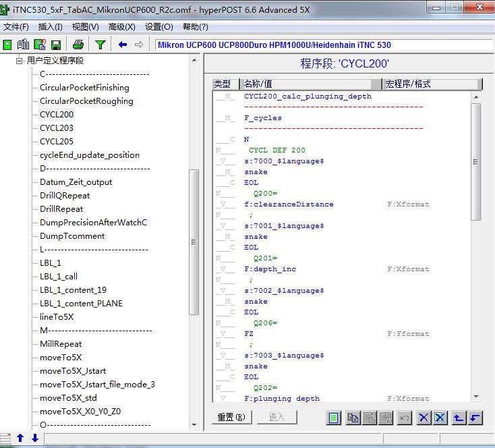Select the F_cycles macro line
Screen dimensions: 495x448
click(x=262, y=118)
